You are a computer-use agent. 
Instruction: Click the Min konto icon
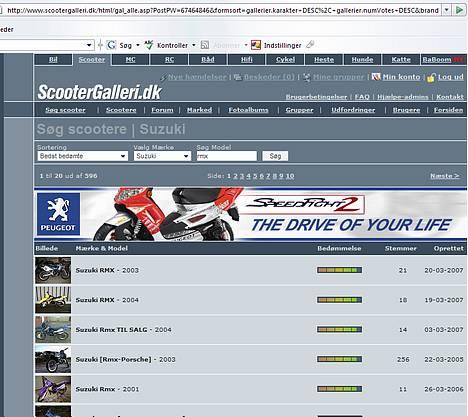[x=376, y=77]
